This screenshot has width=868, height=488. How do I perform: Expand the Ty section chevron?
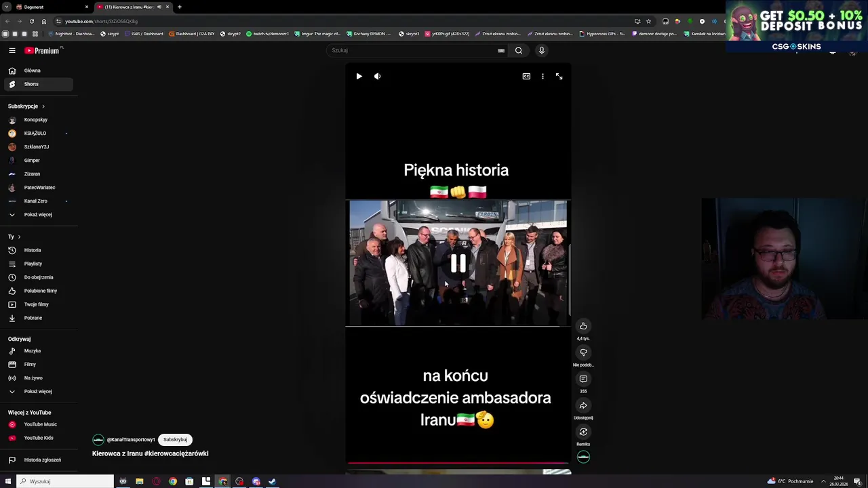(19, 237)
